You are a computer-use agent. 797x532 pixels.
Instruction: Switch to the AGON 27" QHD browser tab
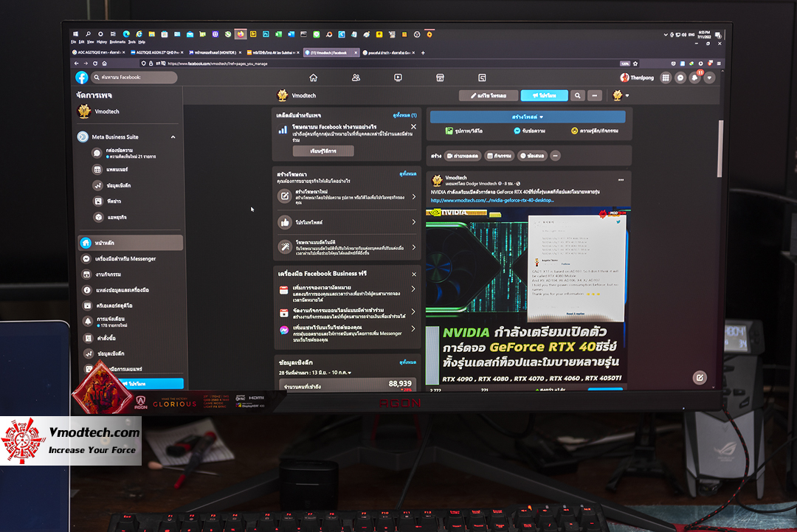pyautogui.click(x=156, y=52)
